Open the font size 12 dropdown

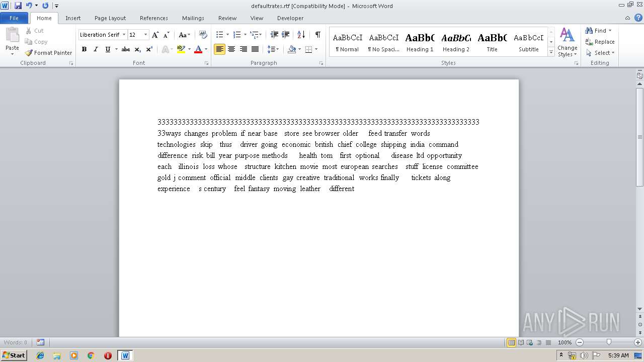pyautogui.click(x=146, y=35)
